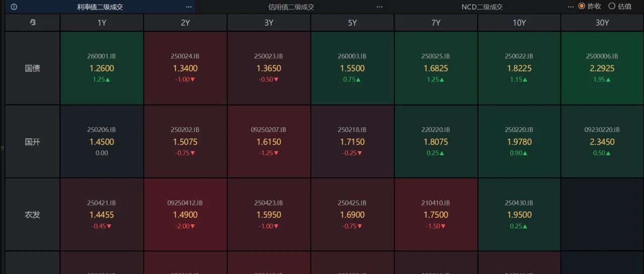The width and height of the screenshot is (644, 274).
Task: Click the panel handle on the left edge
Action: [x=3, y=148]
